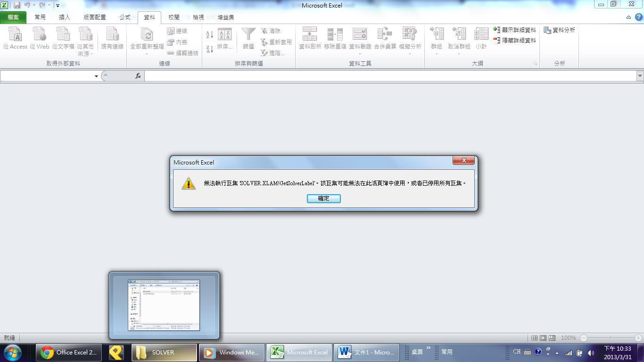Click the 清除 clear filter icon
644x362 pixels.
coord(271,31)
